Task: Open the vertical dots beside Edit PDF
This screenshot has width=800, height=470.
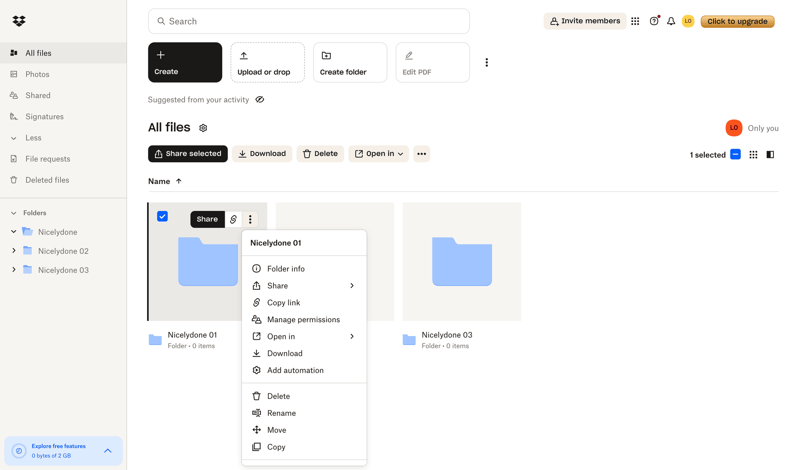Action: click(487, 62)
